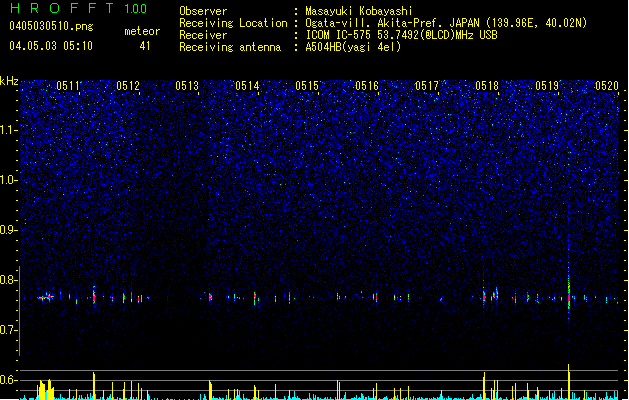The image size is (629, 400).
Task: Click the 0.7 kHz frequency tick label
Action: tap(9, 330)
